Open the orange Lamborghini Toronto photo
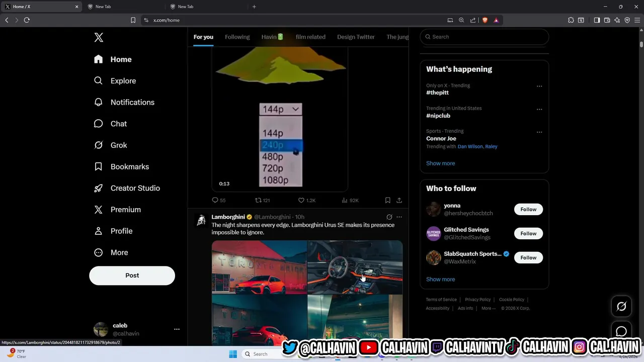The height and width of the screenshot is (362, 644). coord(259,267)
